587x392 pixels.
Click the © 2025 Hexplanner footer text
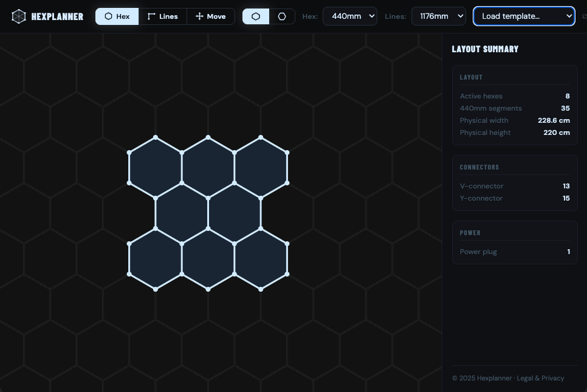[482, 378]
